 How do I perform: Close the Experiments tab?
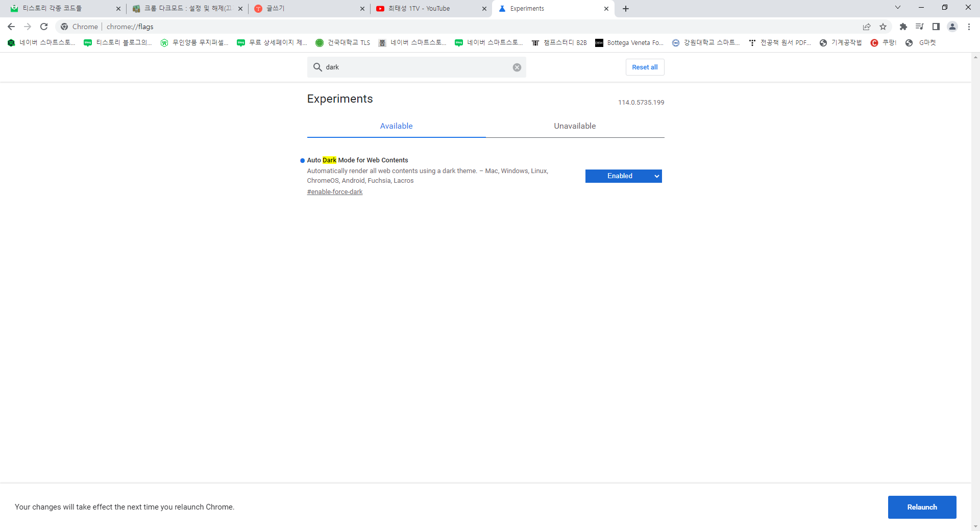click(x=606, y=9)
